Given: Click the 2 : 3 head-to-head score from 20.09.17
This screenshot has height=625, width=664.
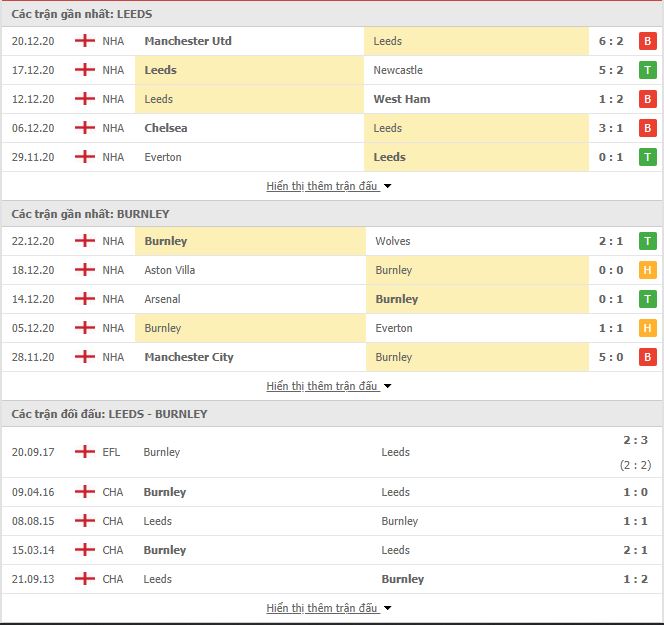Looking at the screenshot, I should coord(637,439).
